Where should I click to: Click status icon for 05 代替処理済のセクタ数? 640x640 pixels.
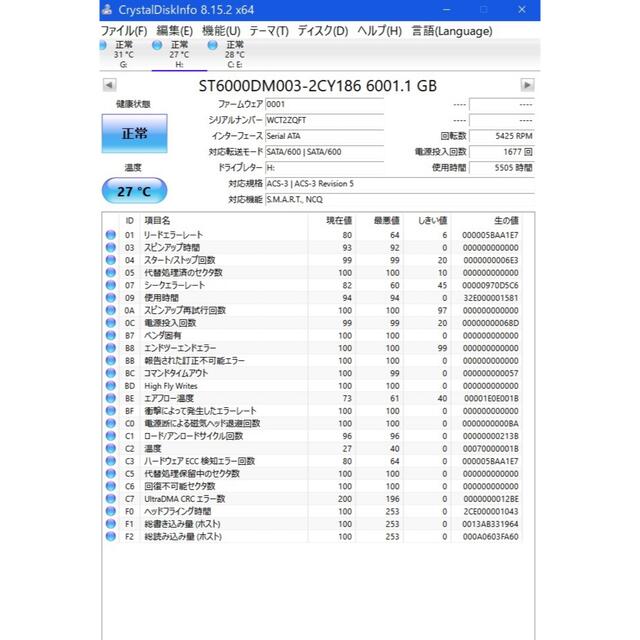[x=111, y=272]
